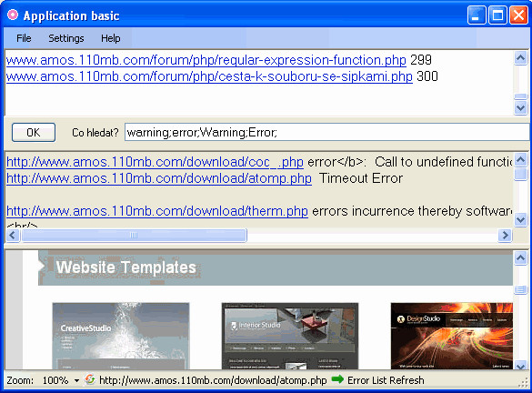Close the Application basic window

518,15
